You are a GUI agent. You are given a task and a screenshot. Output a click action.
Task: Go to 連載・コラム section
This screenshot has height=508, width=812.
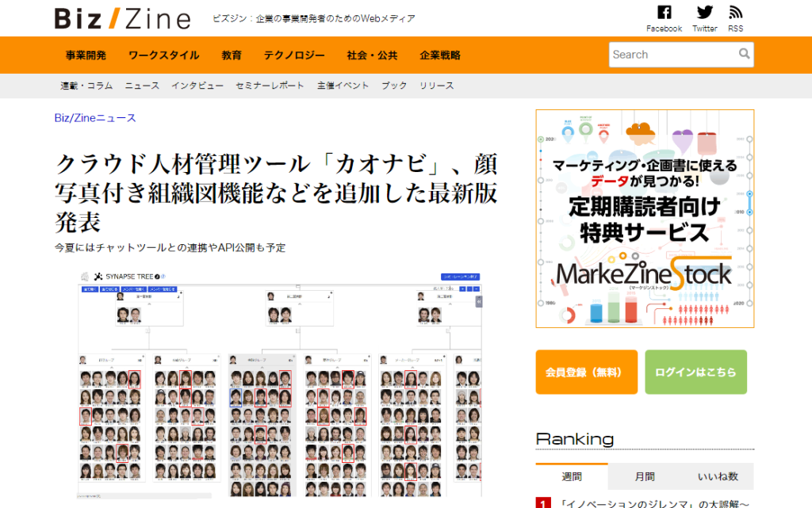pyautogui.click(x=86, y=86)
